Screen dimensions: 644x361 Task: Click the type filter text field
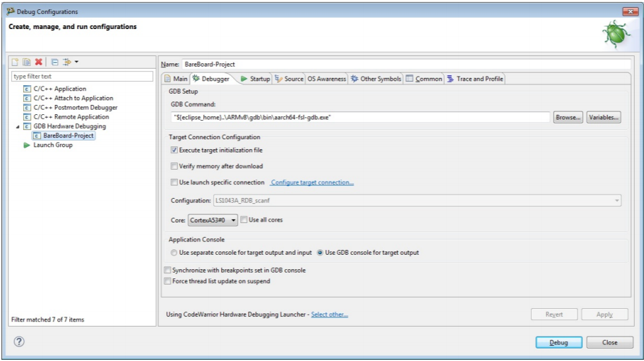[82, 77]
